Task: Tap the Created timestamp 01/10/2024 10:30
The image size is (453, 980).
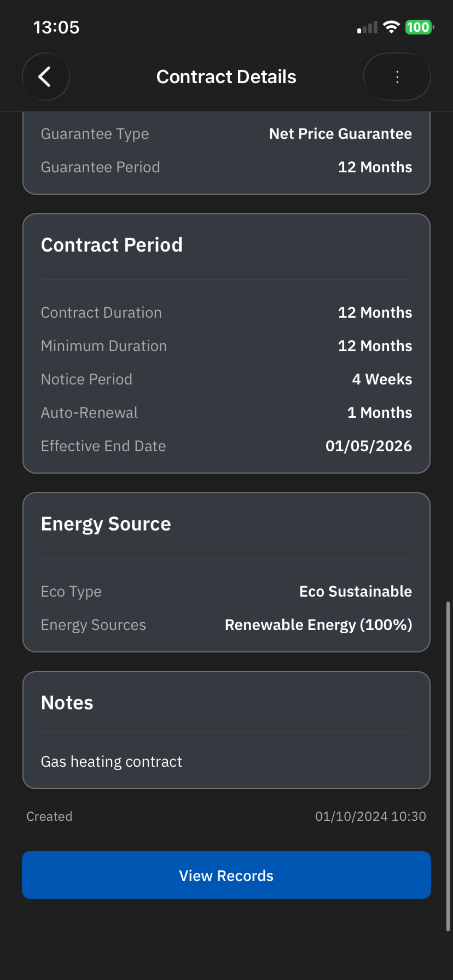Action: (x=370, y=816)
